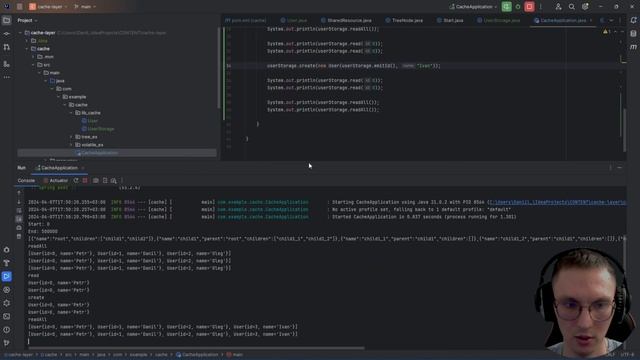Image resolution: width=640 pixels, height=360 pixels.
Task: Collapse the cache-layer root node
Action: click(x=20, y=33)
